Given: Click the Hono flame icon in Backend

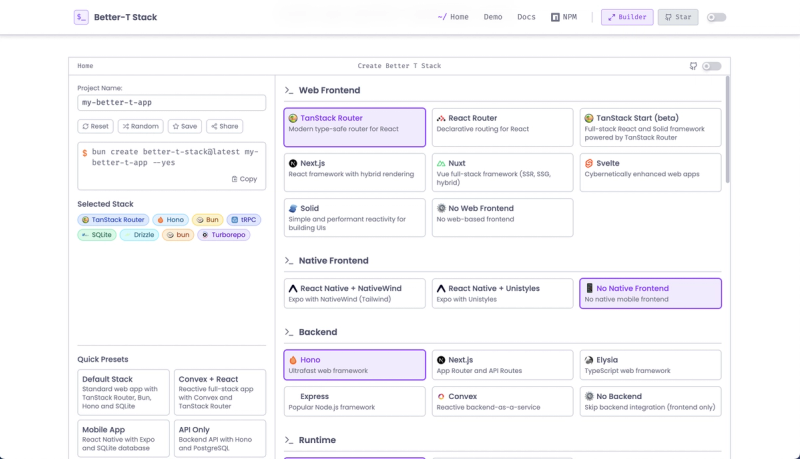Looking at the screenshot, I should click(x=293, y=360).
